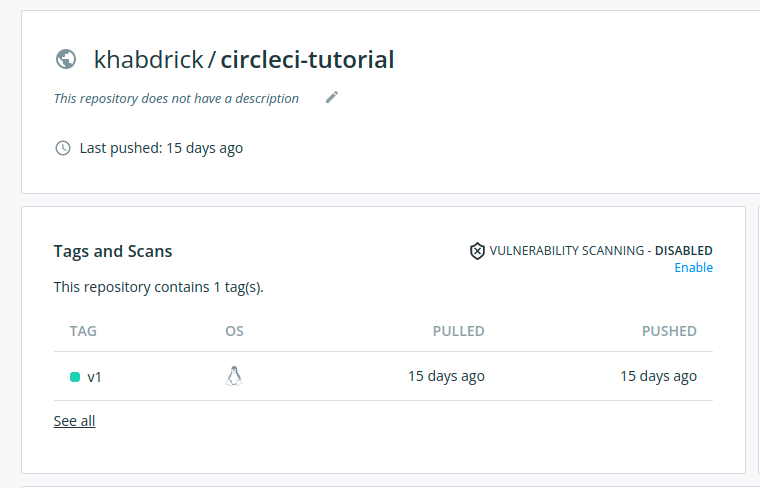This screenshot has height=488, width=760.
Task: Click the pulled time for v1
Action: pyautogui.click(x=446, y=376)
